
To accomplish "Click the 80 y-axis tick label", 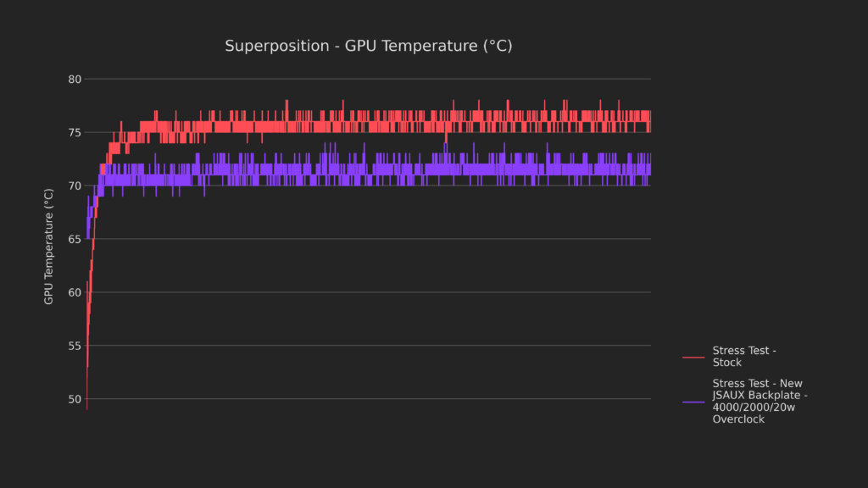I will click(x=75, y=80).
